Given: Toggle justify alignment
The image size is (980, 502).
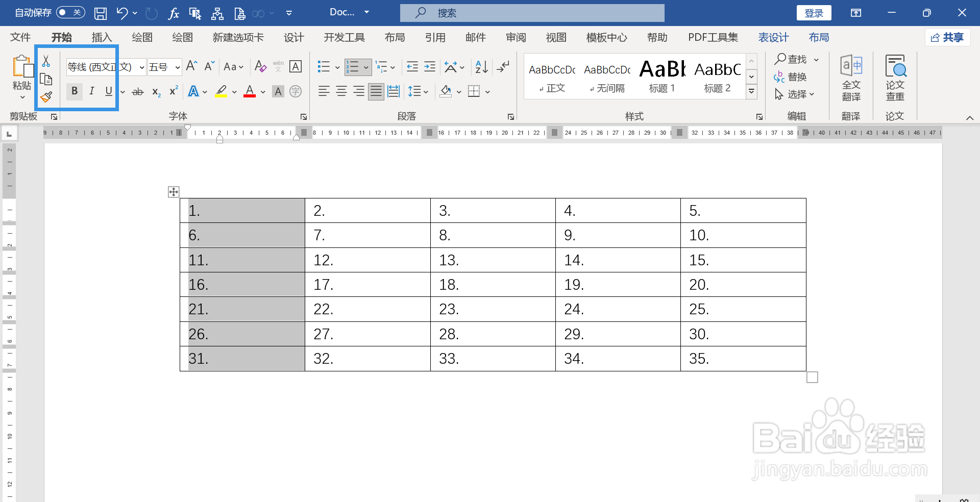Looking at the screenshot, I should coord(376,92).
